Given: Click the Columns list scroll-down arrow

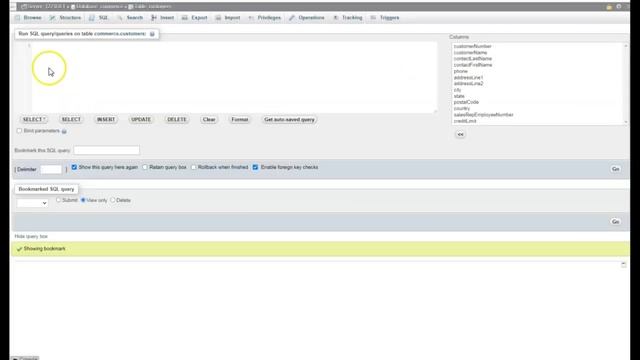Looking at the screenshot, I should coord(626,122).
